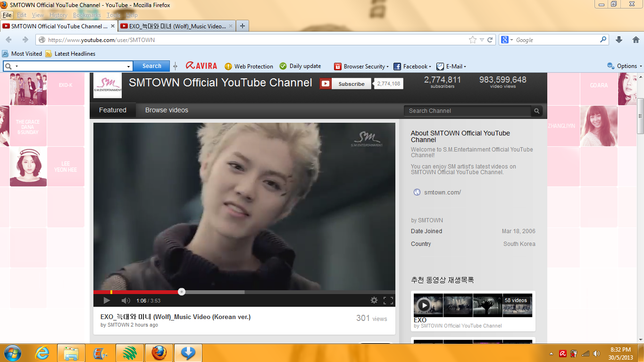644x362 pixels.
Task: Open the Bookmarks menu
Action: (87, 15)
